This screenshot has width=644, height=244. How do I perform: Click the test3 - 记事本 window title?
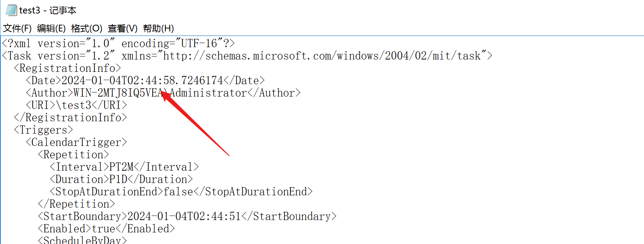click(x=48, y=10)
